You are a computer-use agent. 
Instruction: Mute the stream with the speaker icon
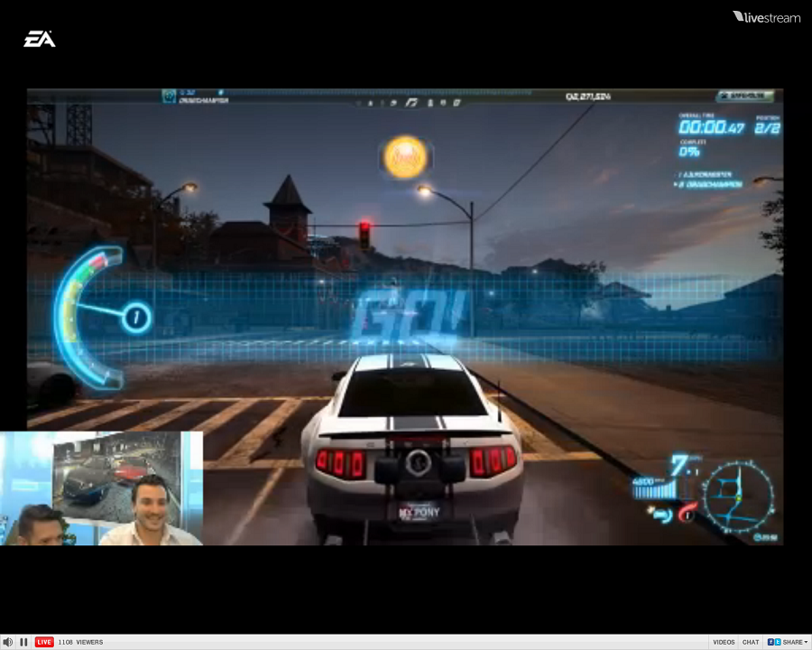[x=8, y=642]
